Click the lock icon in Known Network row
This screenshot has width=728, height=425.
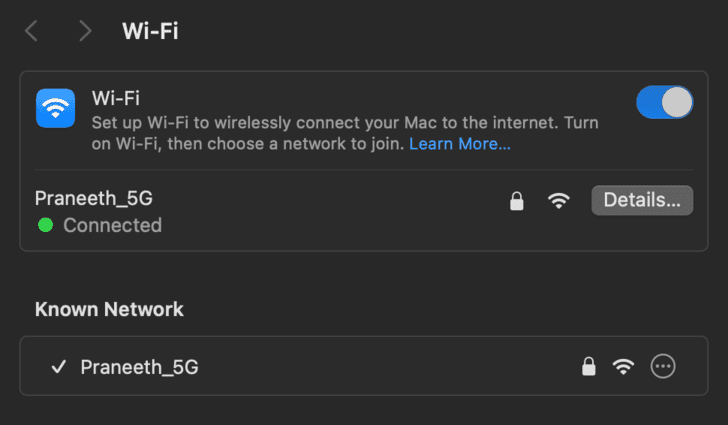pyautogui.click(x=589, y=367)
